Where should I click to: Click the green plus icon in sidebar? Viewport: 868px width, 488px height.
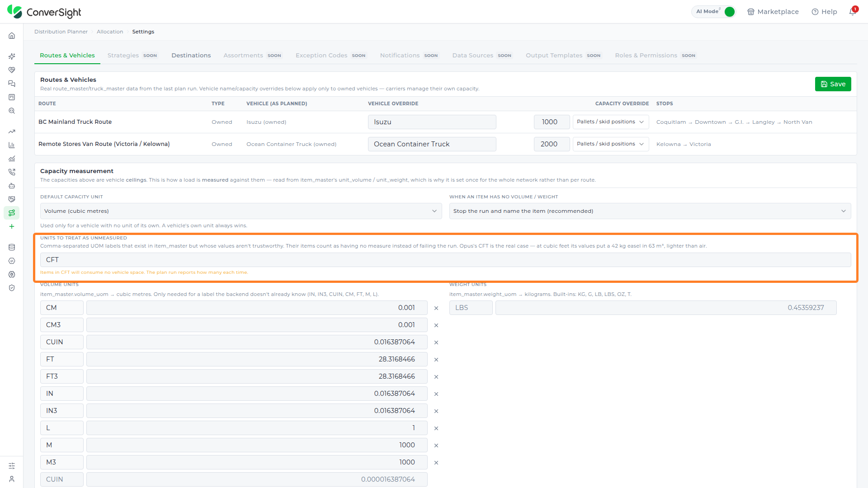click(12, 226)
